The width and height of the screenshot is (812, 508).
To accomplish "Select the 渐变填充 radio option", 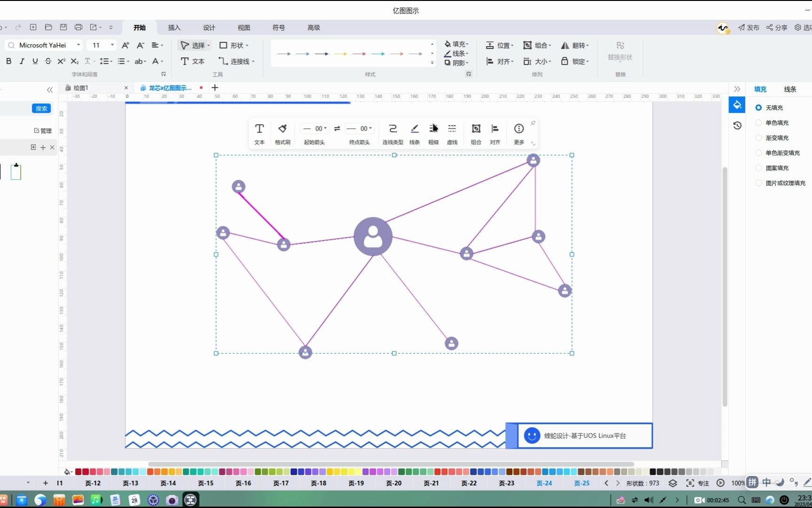I will pyautogui.click(x=758, y=138).
